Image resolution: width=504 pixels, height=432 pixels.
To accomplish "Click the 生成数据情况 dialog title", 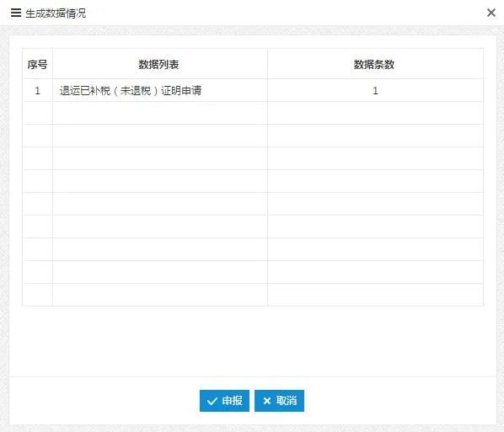I will tap(56, 13).
